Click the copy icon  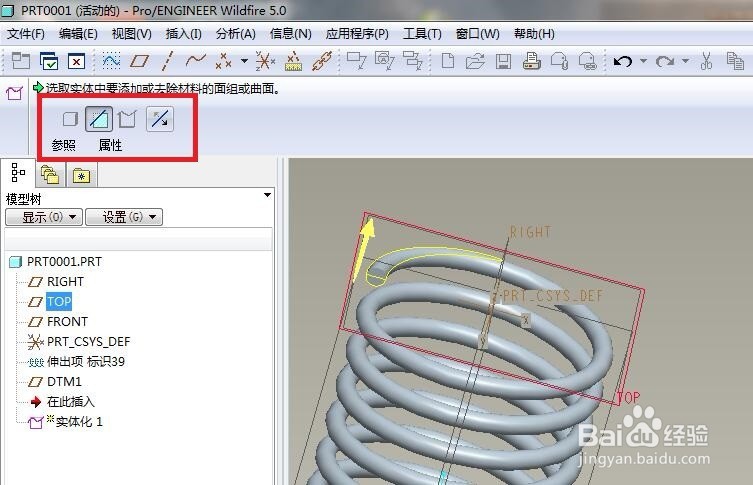(x=735, y=61)
